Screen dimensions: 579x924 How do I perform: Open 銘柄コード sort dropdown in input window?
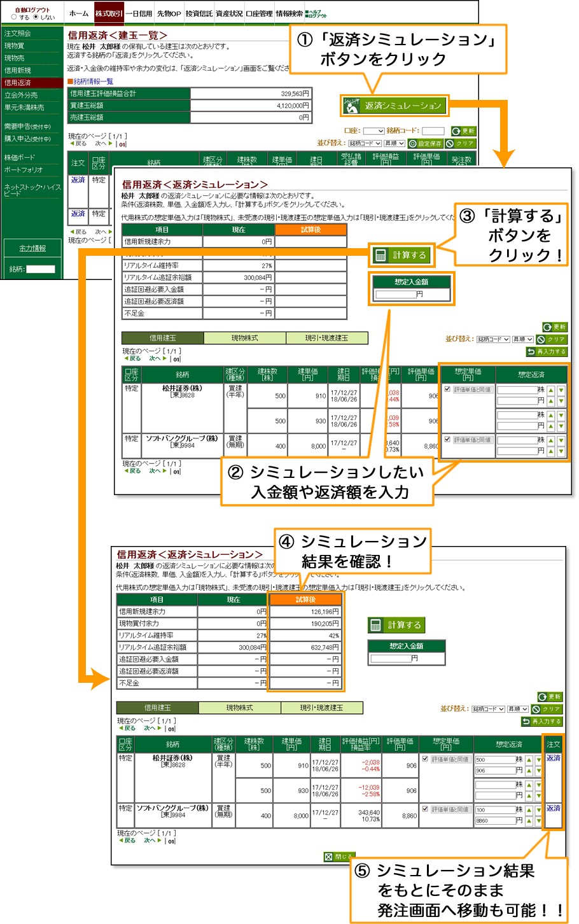coord(493,339)
